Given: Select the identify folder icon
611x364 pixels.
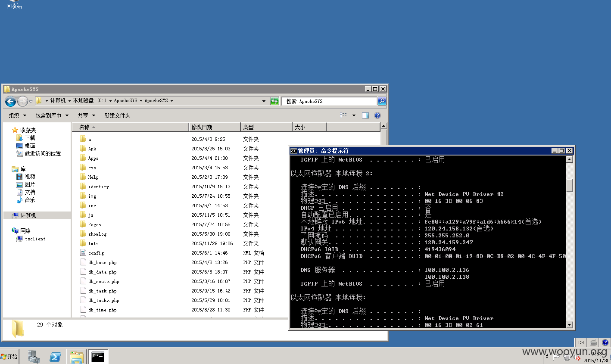Looking at the screenshot, I should coord(83,186).
